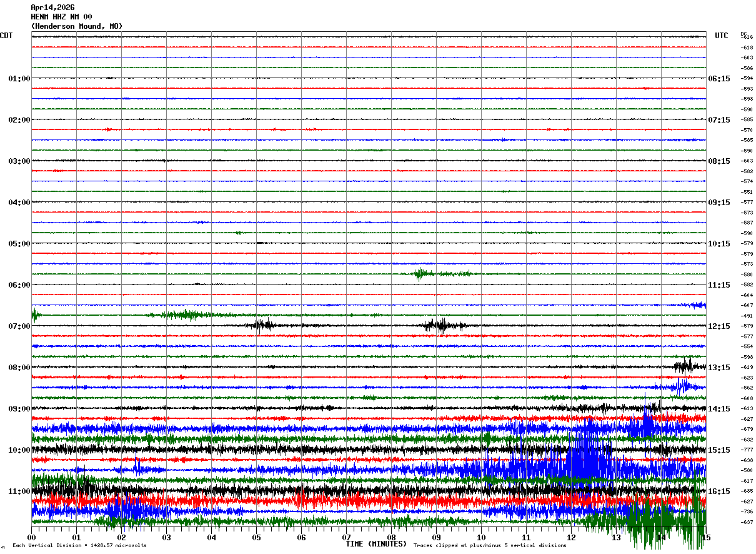Choose the 13:15 UTC time label

pyautogui.click(x=719, y=368)
